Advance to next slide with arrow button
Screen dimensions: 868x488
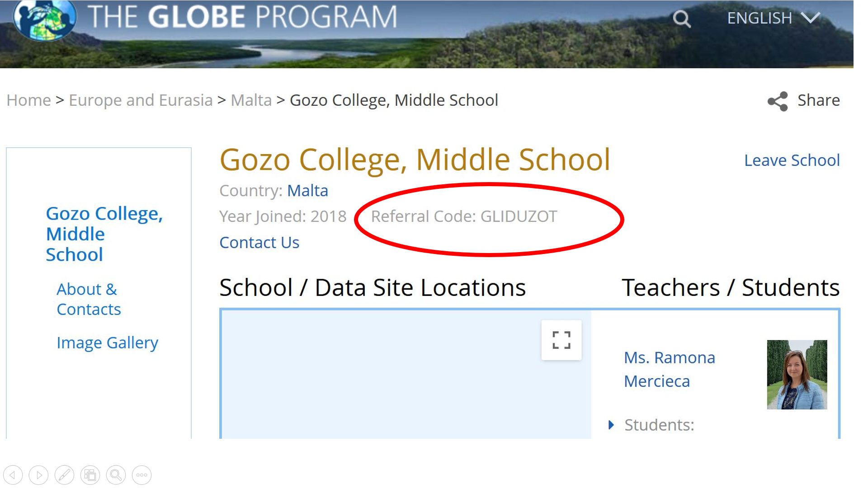(x=38, y=475)
